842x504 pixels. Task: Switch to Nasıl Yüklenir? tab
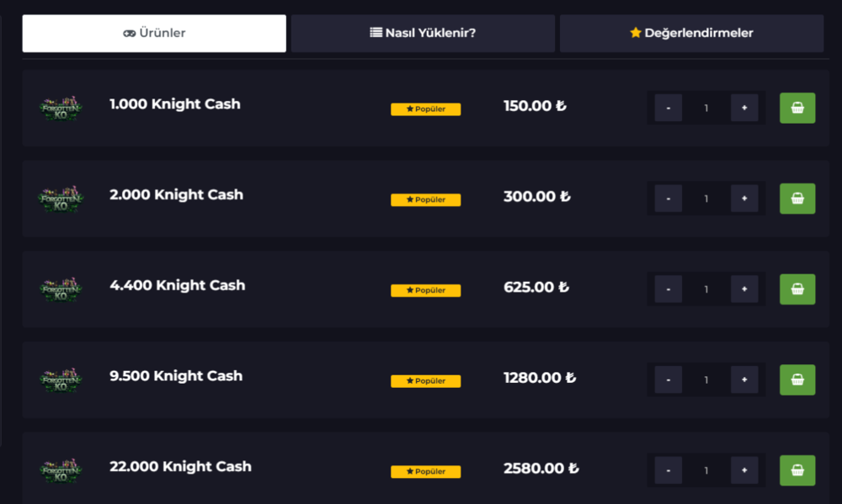pyautogui.click(x=423, y=34)
